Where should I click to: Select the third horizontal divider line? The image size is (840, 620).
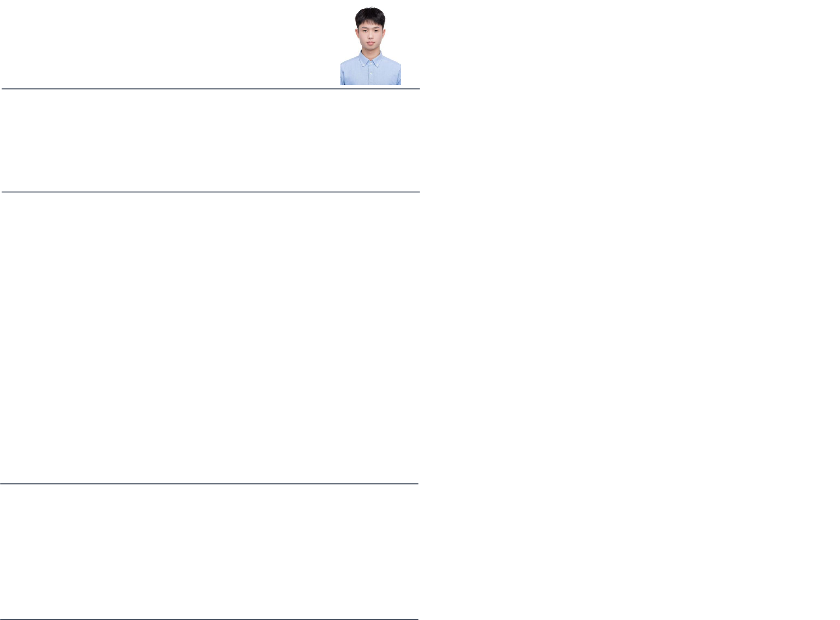pos(209,484)
